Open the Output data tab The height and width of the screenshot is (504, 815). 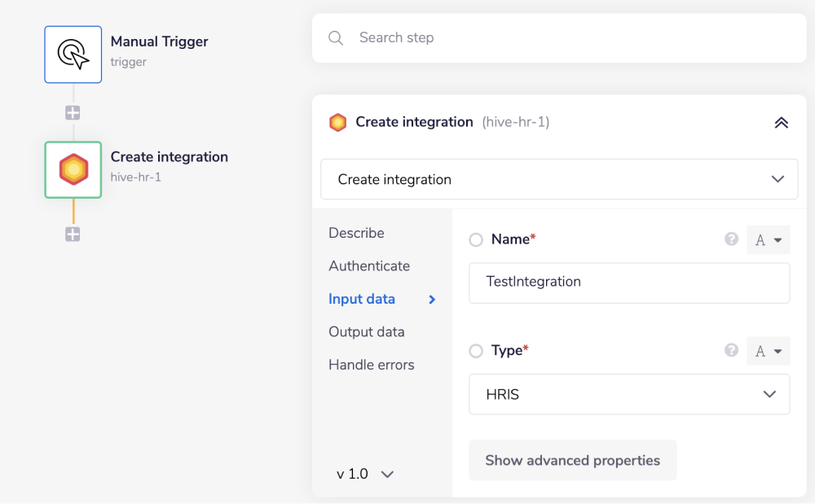coord(367,332)
